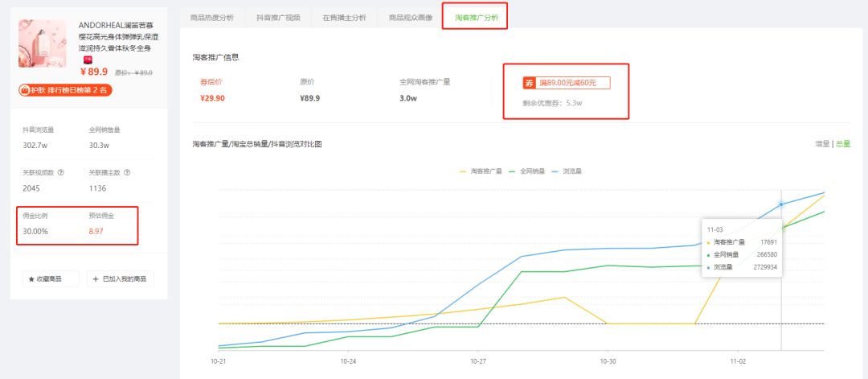Open the product thumbnail image
The image size is (868, 379).
(43, 43)
